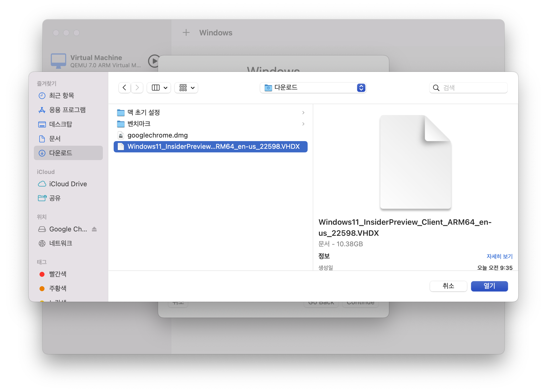Filter by the 빨간색 red tag

tap(57, 274)
